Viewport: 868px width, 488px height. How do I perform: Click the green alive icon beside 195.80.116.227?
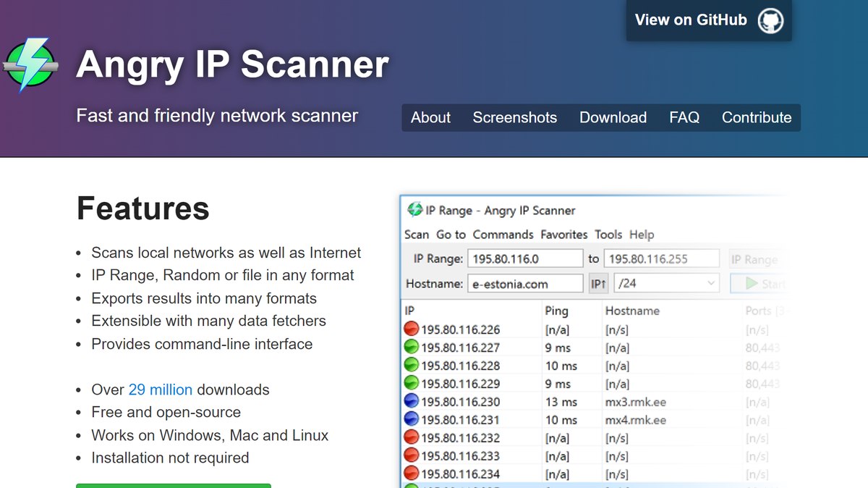pos(411,347)
